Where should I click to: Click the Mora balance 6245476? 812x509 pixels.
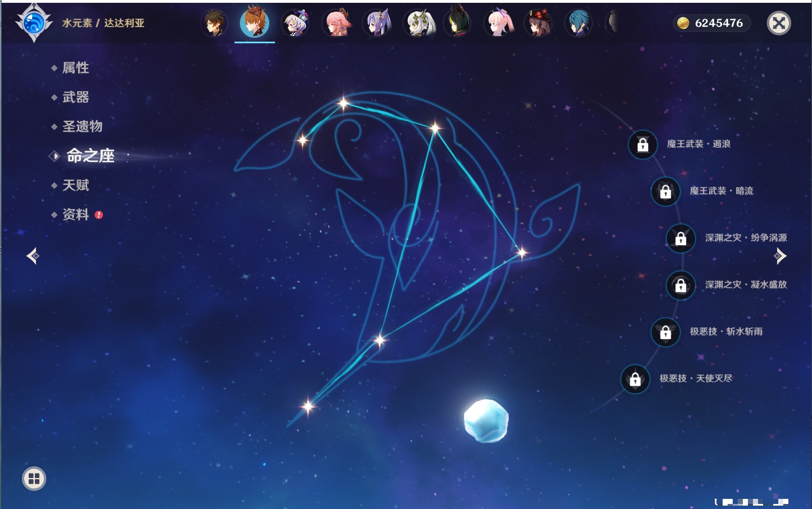point(712,23)
